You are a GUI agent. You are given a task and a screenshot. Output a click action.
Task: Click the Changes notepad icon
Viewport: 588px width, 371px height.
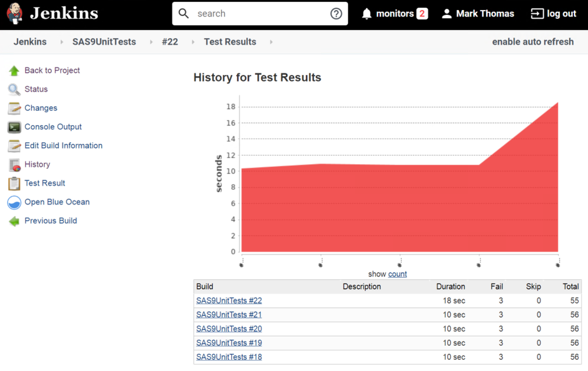point(14,108)
